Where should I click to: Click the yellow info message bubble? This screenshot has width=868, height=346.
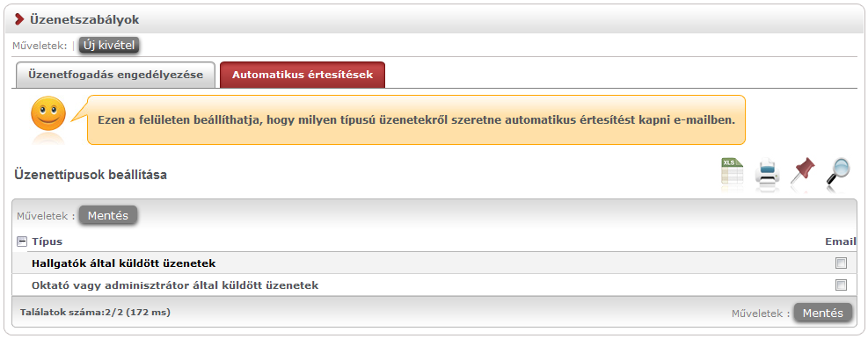[x=416, y=120]
